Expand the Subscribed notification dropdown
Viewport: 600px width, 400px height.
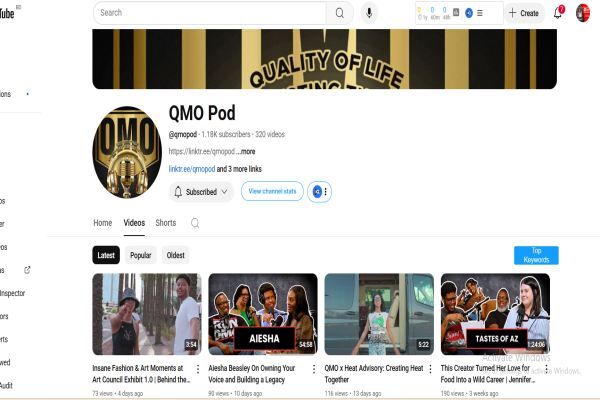(x=201, y=192)
